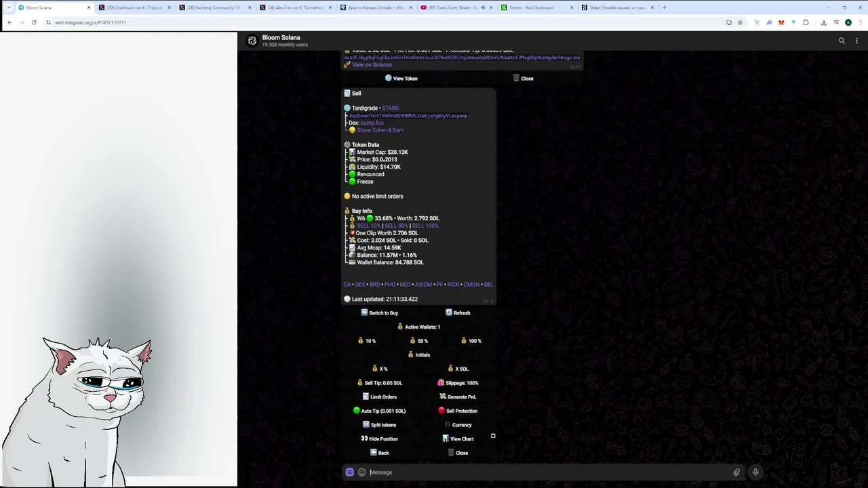868x488 pixels.
Task: Open the GMGN link
Action: 471,285
